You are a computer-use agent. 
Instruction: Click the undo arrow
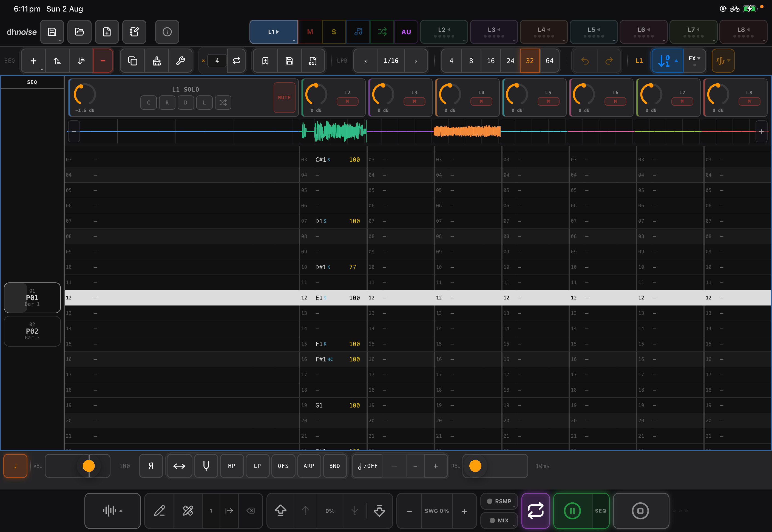585,61
